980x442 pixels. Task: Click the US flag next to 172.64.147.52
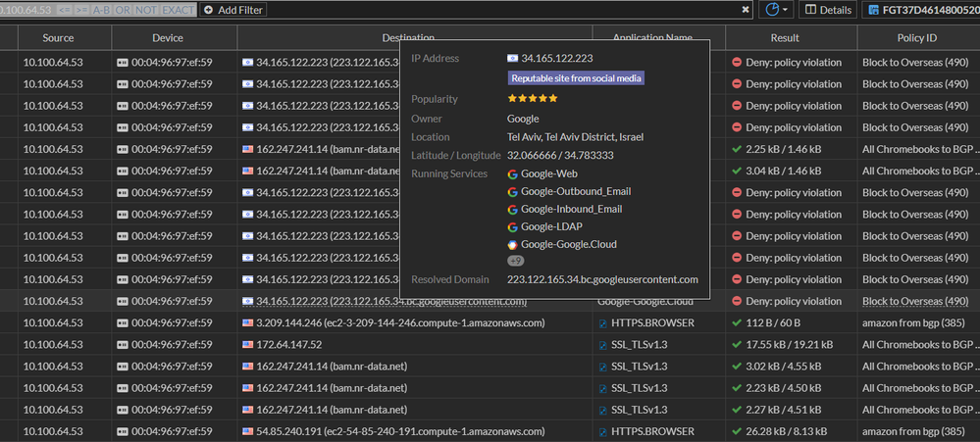point(247,345)
